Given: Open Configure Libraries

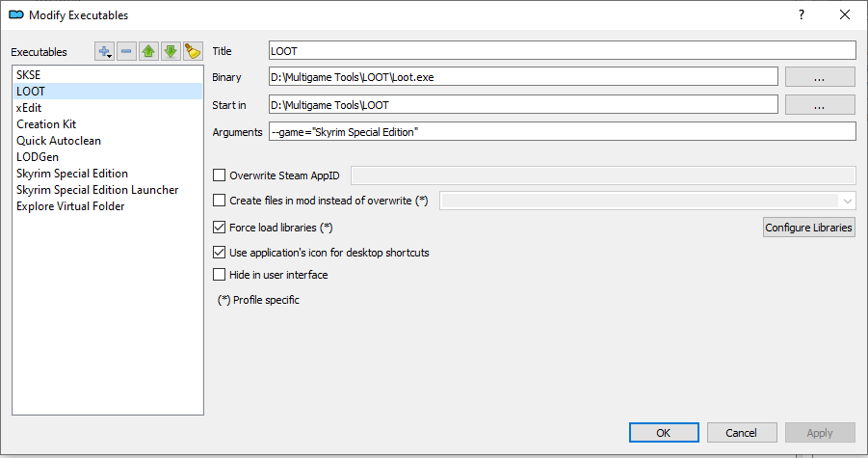Looking at the screenshot, I should click(808, 228).
